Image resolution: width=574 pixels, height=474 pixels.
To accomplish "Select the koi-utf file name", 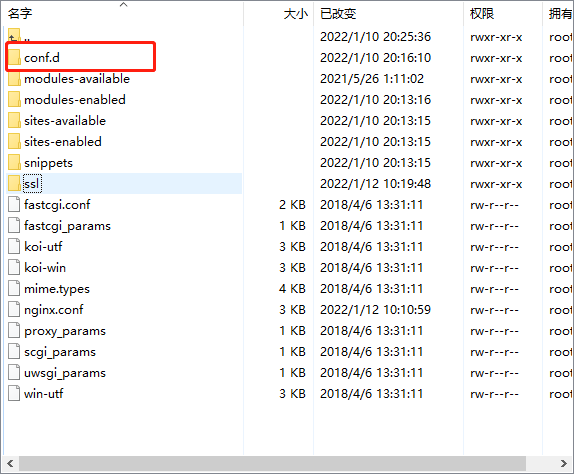I will point(43,246).
